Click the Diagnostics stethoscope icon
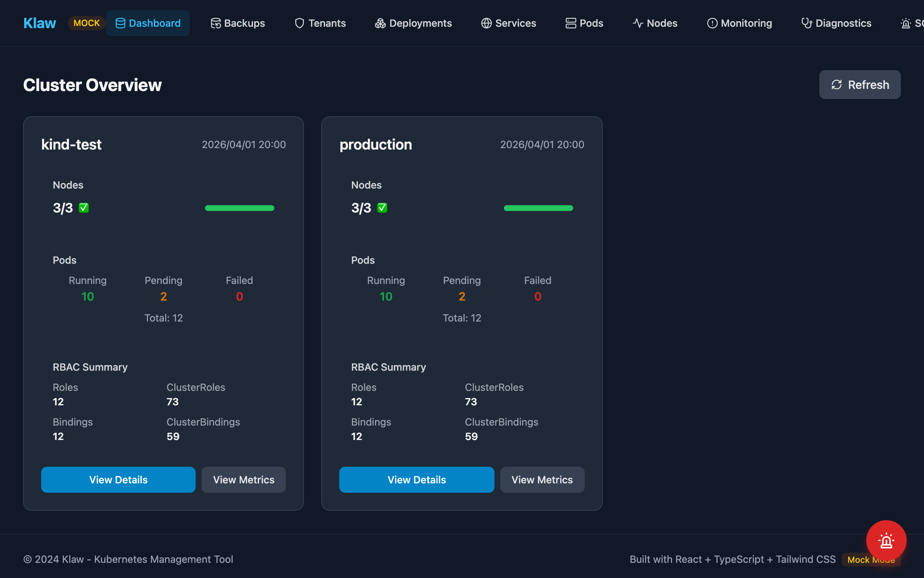This screenshot has width=924, height=578. tap(807, 23)
